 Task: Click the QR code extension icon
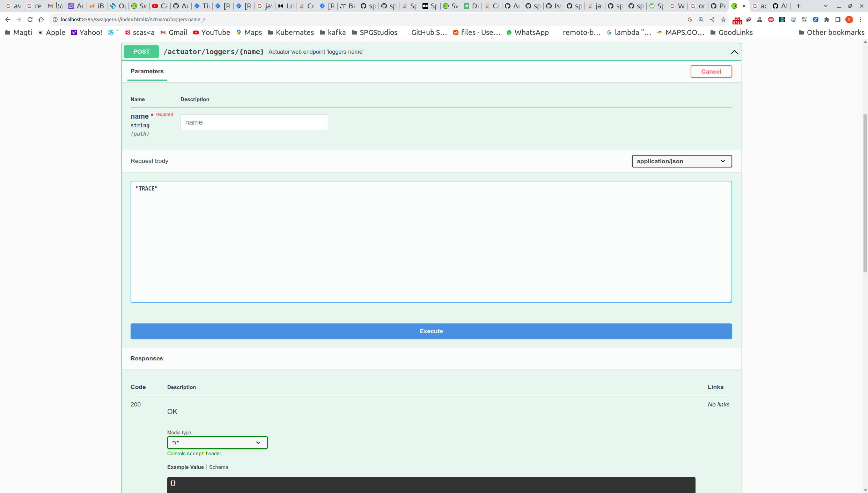[804, 20]
